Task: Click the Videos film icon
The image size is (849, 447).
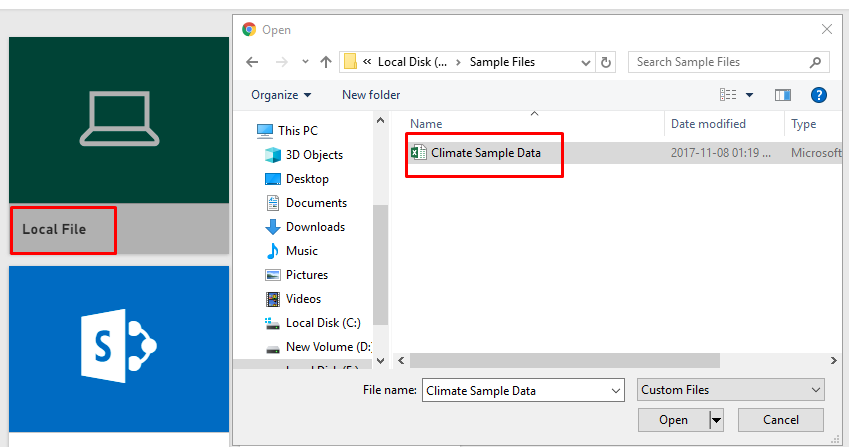Action: pos(272,299)
